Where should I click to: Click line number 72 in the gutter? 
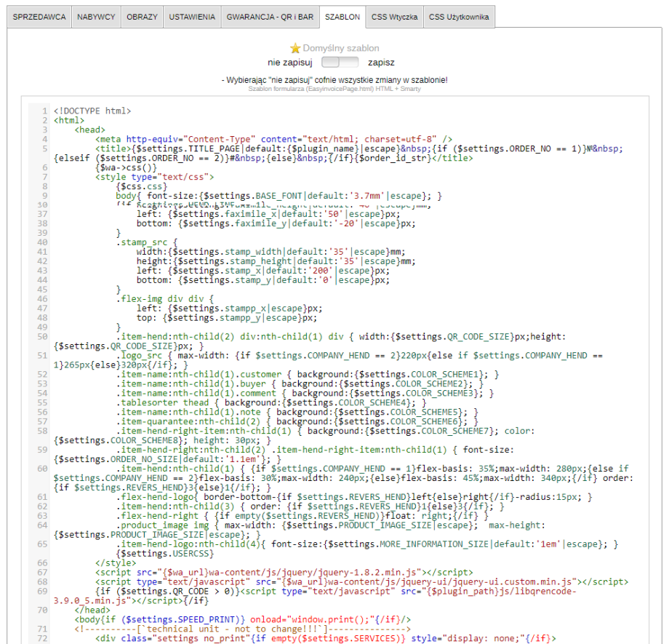tap(42, 638)
